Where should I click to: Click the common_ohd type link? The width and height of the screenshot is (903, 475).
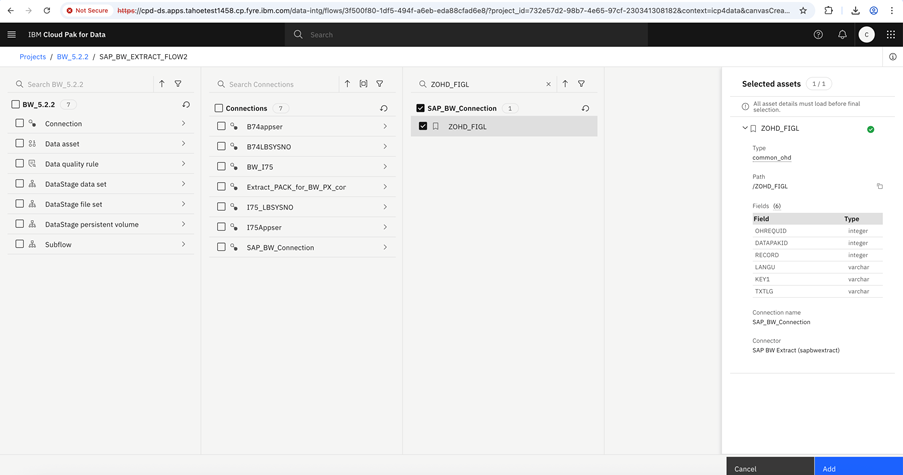pyautogui.click(x=772, y=158)
